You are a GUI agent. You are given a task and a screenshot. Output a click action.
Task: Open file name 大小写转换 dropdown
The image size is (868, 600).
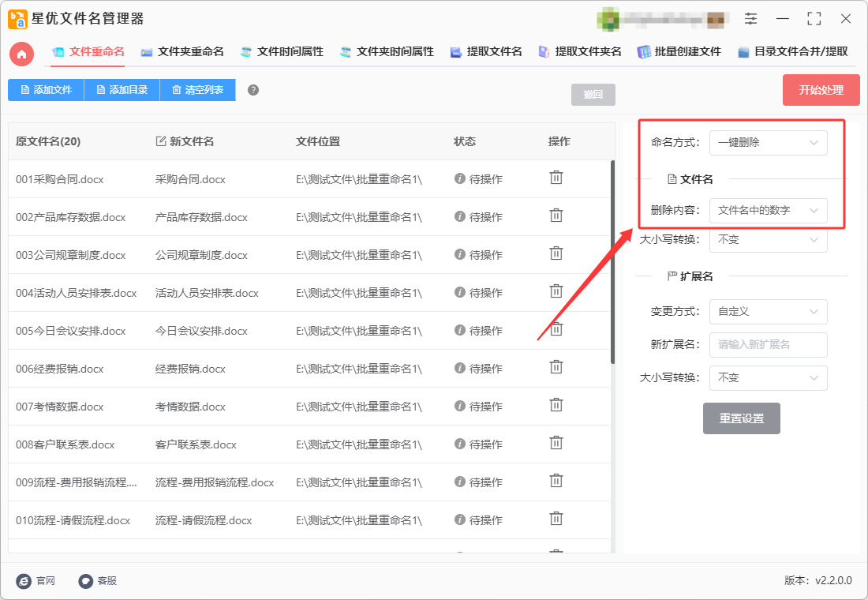tap(769, 240)
